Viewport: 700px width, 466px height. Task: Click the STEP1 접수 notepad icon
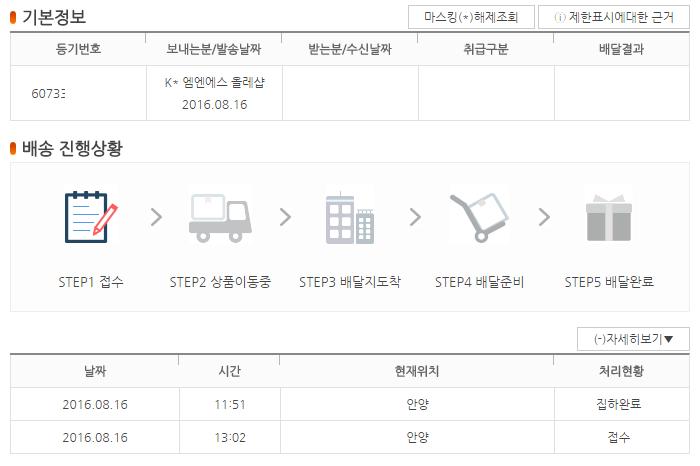pyautogui.click(x=89, y=216)
